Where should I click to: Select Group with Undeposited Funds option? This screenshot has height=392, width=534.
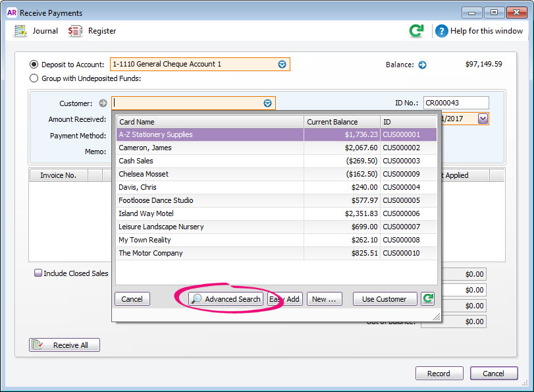click(34, 78)
